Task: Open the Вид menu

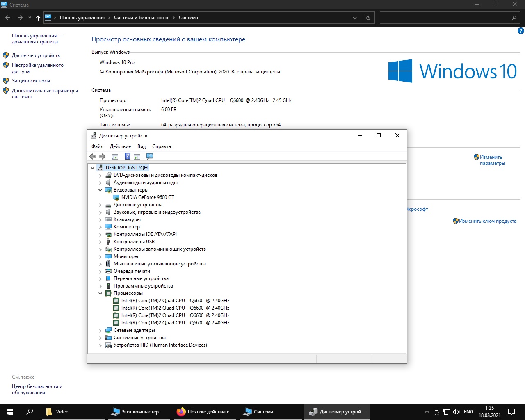Action: pyautogui.click(x=142, y=146)
